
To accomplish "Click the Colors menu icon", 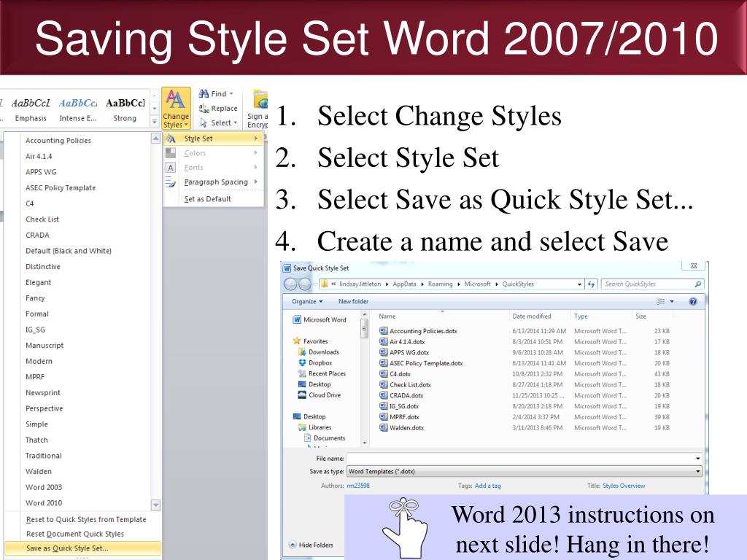I will [171, 153].
